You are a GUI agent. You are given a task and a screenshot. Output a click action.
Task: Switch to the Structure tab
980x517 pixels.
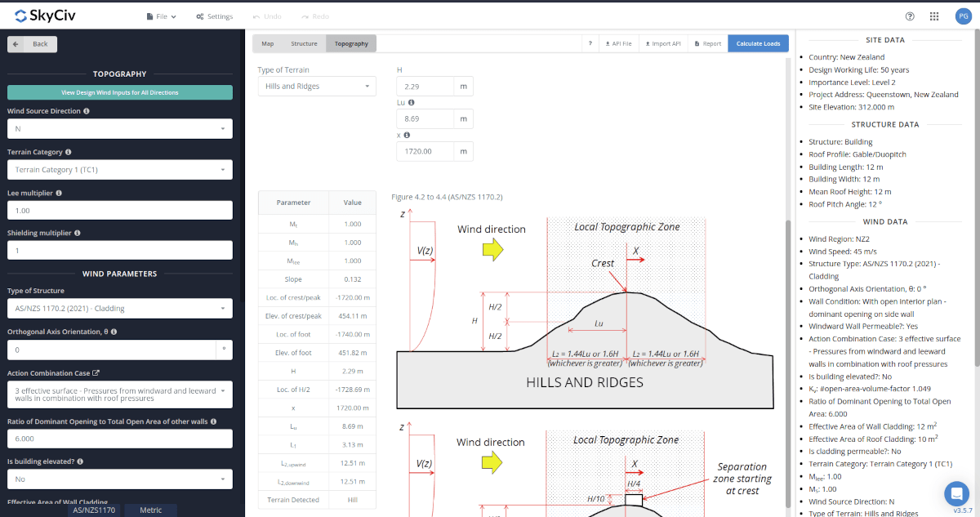pyautogui.click(x=304, y=43)
